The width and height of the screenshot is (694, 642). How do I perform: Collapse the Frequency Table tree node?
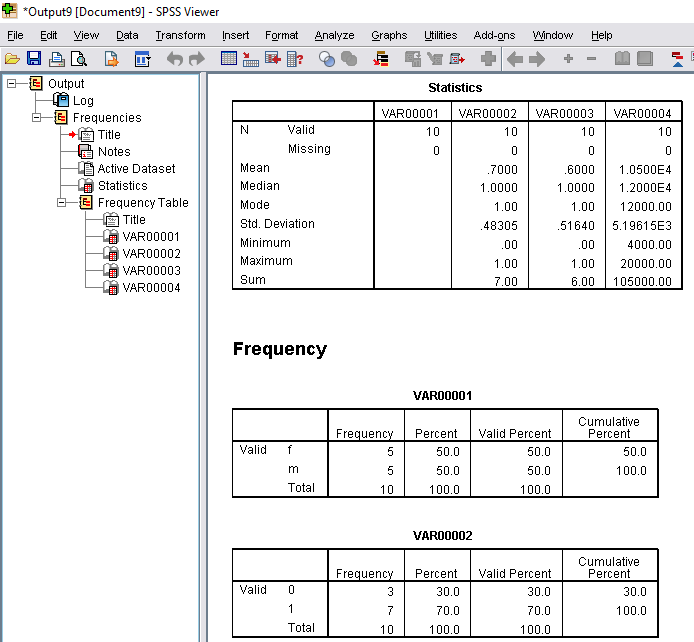click(x=62, y=203)
